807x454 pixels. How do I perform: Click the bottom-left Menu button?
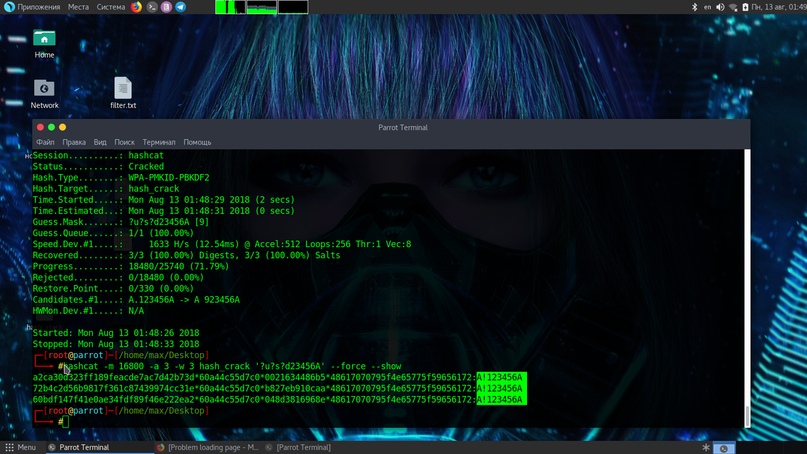[x=20, y=447]
